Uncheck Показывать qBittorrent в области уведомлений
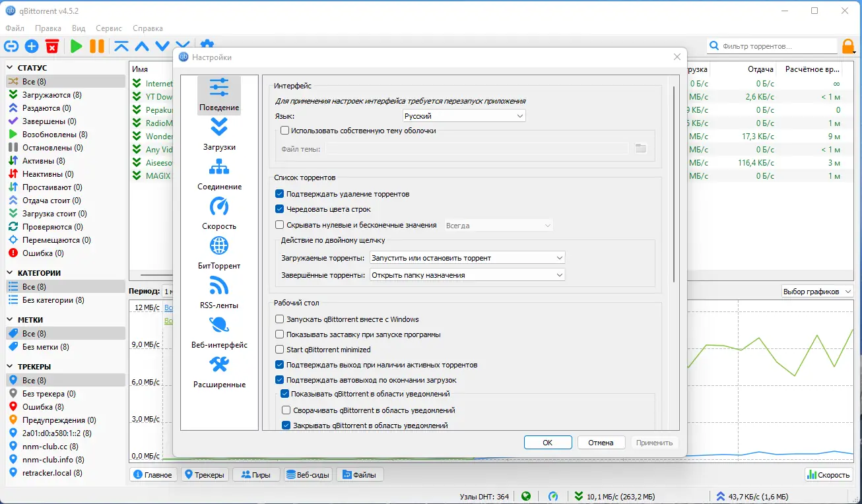This screenshot has width=862, height=504. pos(285,394)
